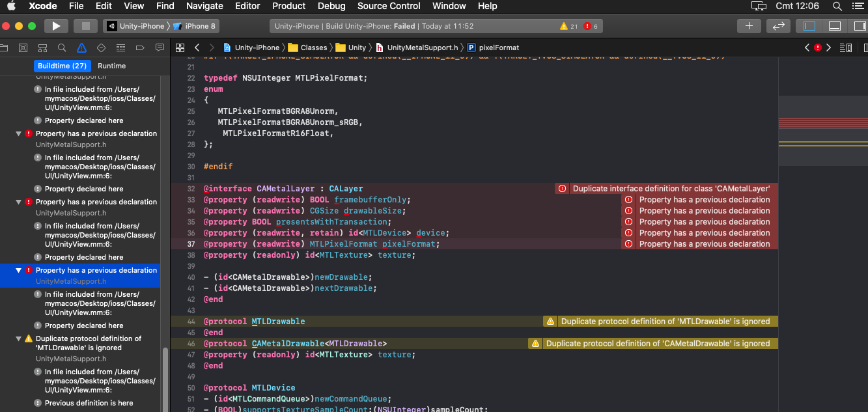Jump to the next issue
This screenshot has width=868, height=412.
point(828,48)
